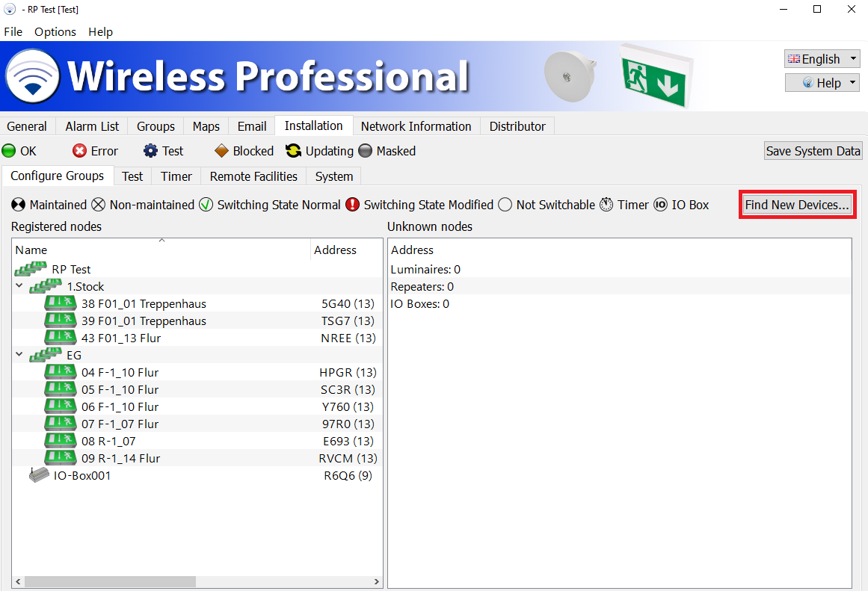Open the File menu
The height and width of the screenshot is (591, 868).
(x=13, y=31)
